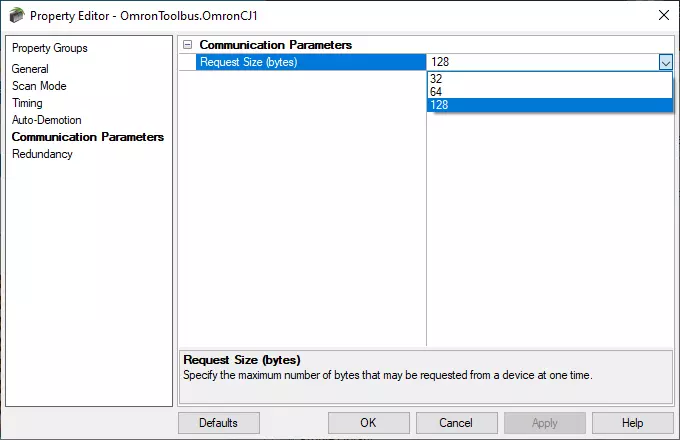Discard changes with the Cancel button
680x440 pixels.
tap(456, 423)
